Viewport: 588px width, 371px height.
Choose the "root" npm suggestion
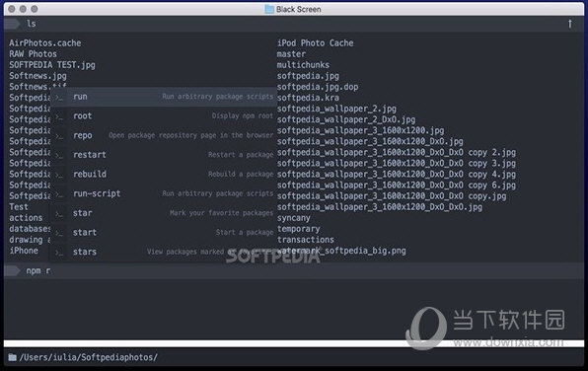tap(164, 116)
